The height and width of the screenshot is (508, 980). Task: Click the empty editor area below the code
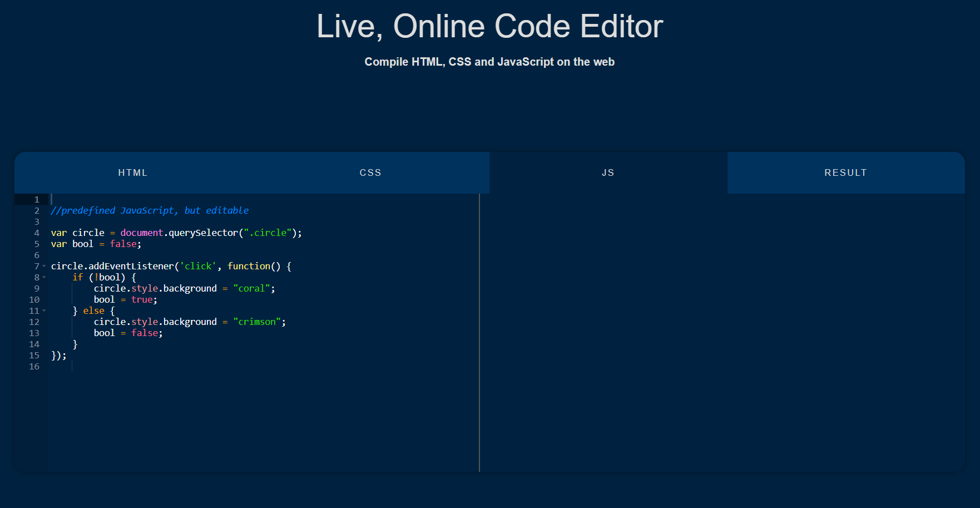(x=222, y=417)
